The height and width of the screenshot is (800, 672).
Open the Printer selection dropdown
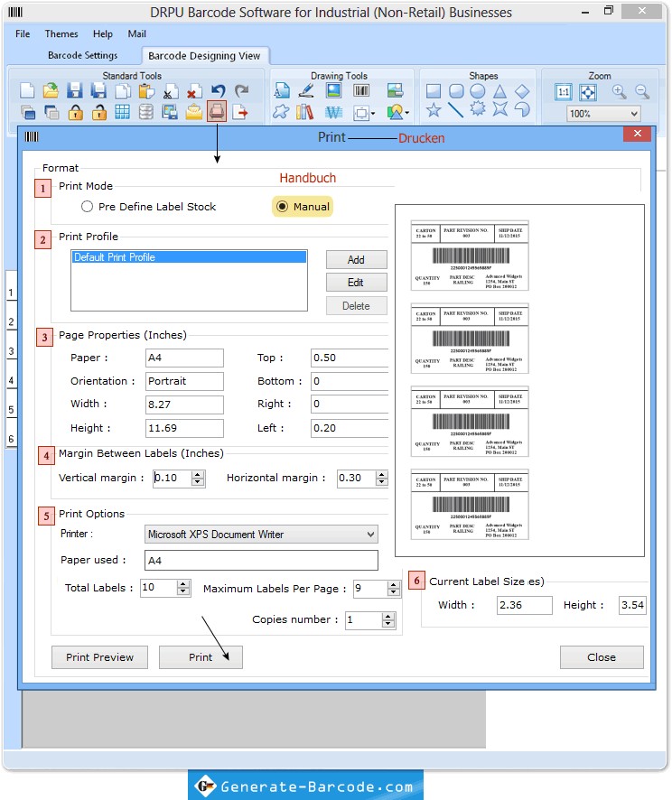(x=370, y=535)
